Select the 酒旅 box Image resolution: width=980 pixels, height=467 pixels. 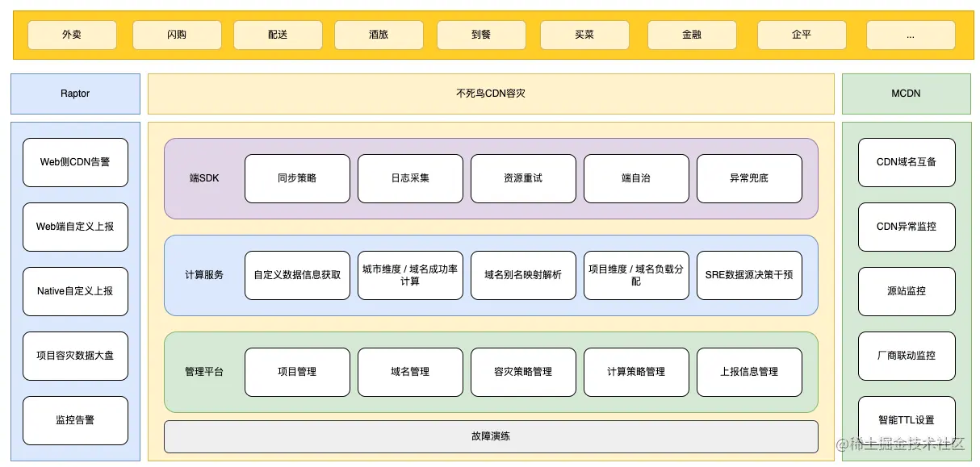[379, 35]
